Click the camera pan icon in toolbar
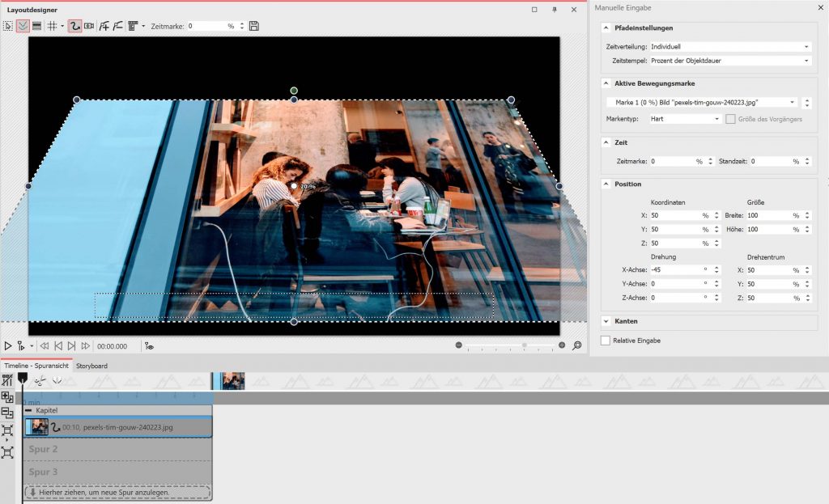This screenshot has height=504, width=829. tap(89, 26)
